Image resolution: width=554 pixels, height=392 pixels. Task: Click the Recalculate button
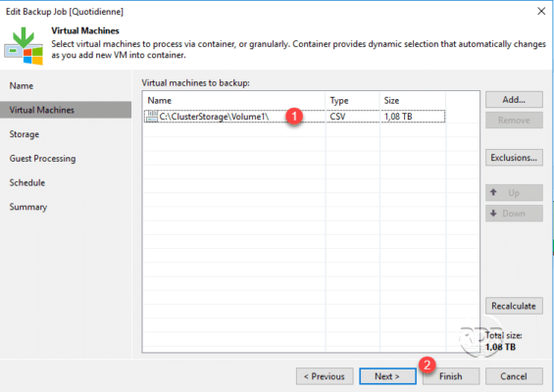pyautogui.click(x=514, y=306)
